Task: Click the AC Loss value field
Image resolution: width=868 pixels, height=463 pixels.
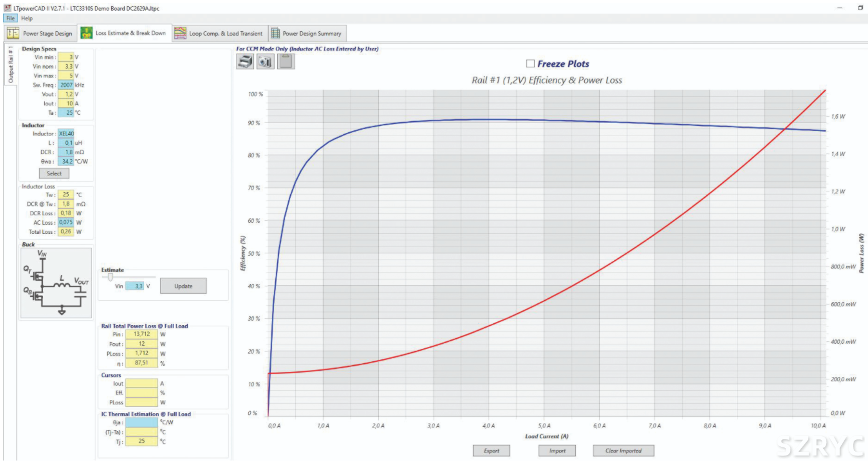Action: click(66, 223)
